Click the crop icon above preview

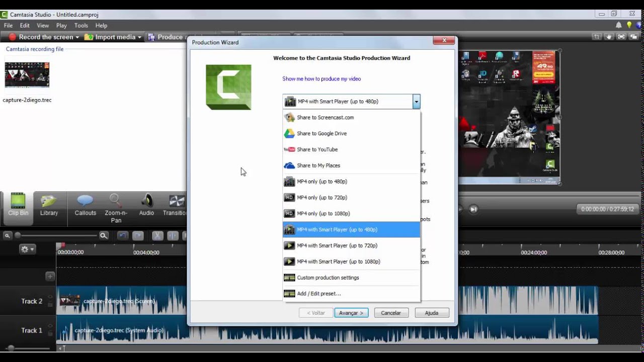pyautogui.click(x=597, y=37)
